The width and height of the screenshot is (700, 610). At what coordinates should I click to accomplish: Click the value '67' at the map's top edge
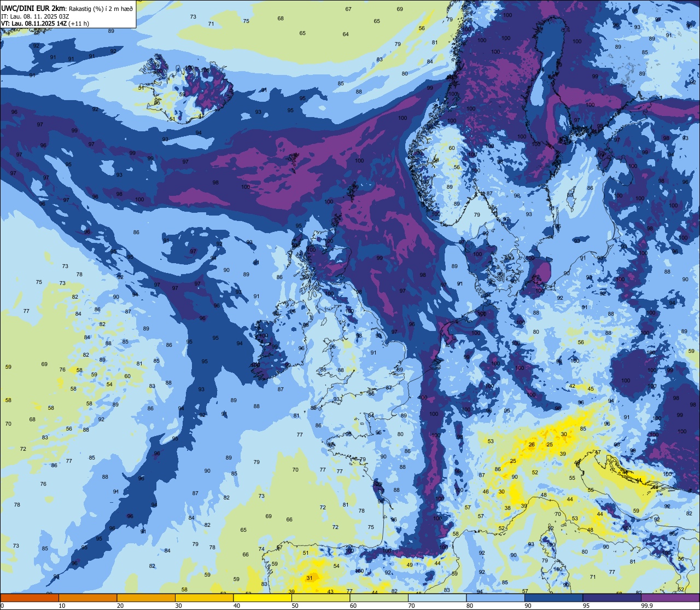348,9
